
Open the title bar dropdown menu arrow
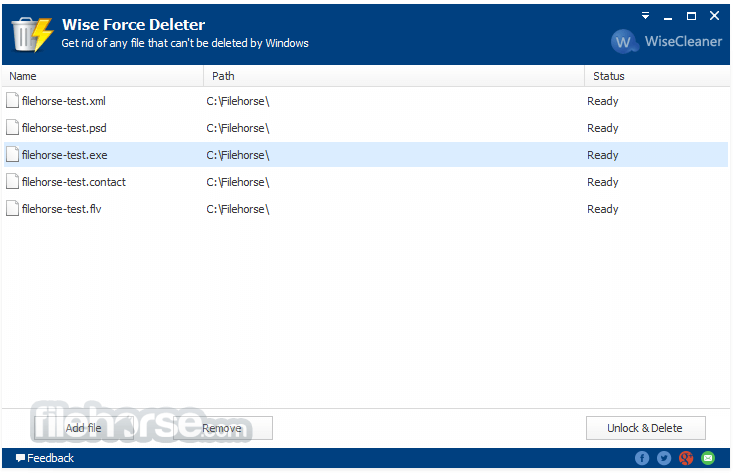click(645, 15)
